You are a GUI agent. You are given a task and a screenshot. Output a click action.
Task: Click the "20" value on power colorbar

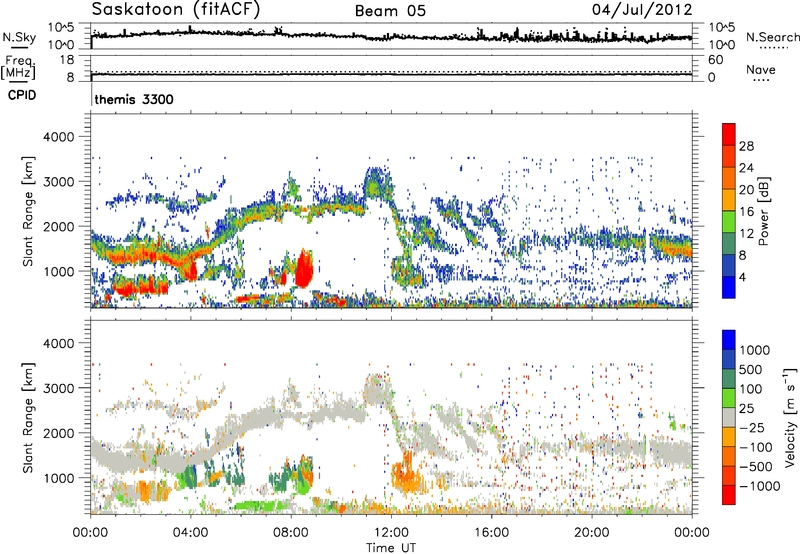pyautogui.click(x=746, y=190)
